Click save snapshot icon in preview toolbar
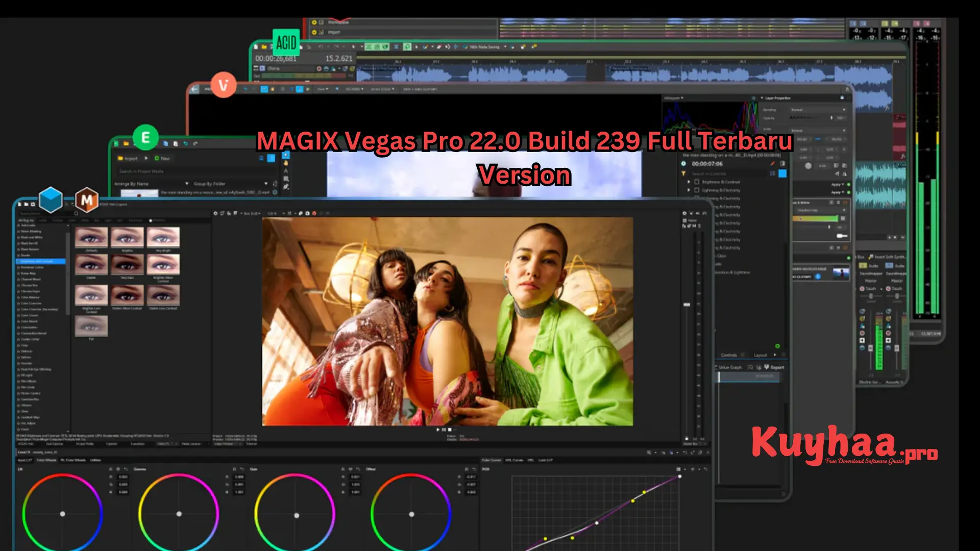Image resolution: width=980 pixels, height=551 pixels. pos(307,213)
